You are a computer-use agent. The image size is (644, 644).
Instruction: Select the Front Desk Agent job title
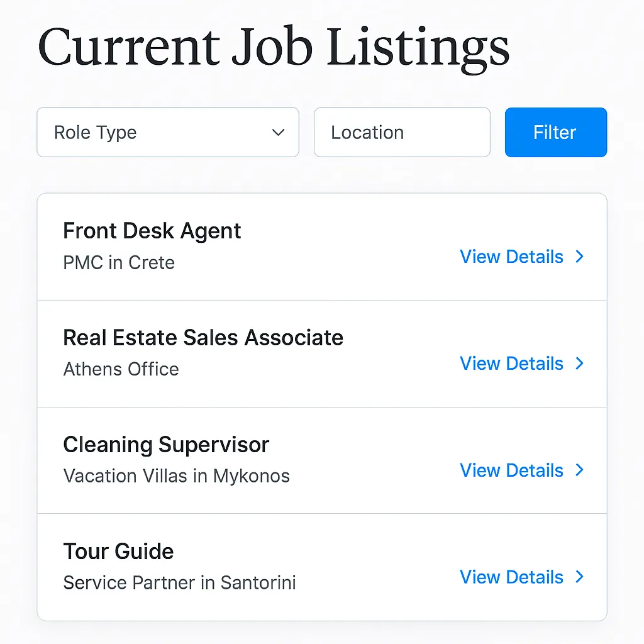coord(152,231)
